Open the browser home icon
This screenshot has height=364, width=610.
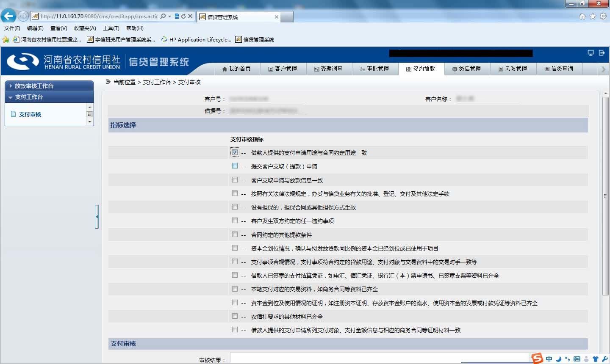tap(582, 16)
